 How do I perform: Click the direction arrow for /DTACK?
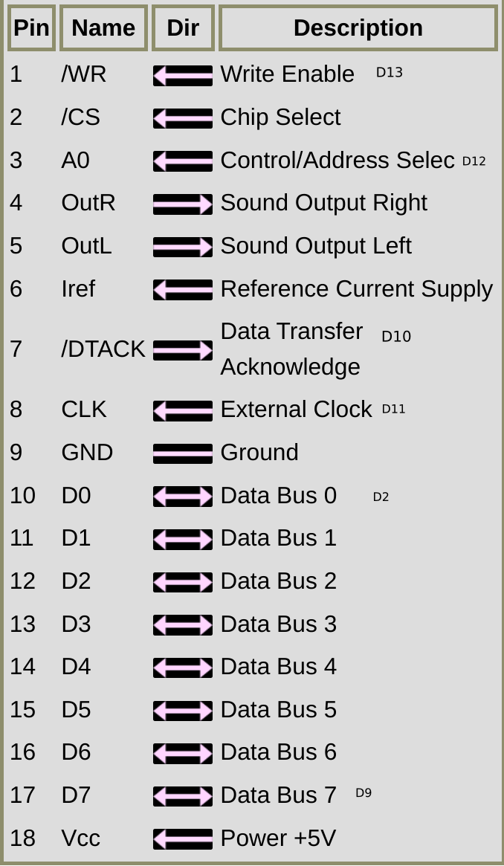(x=183, y=350)
